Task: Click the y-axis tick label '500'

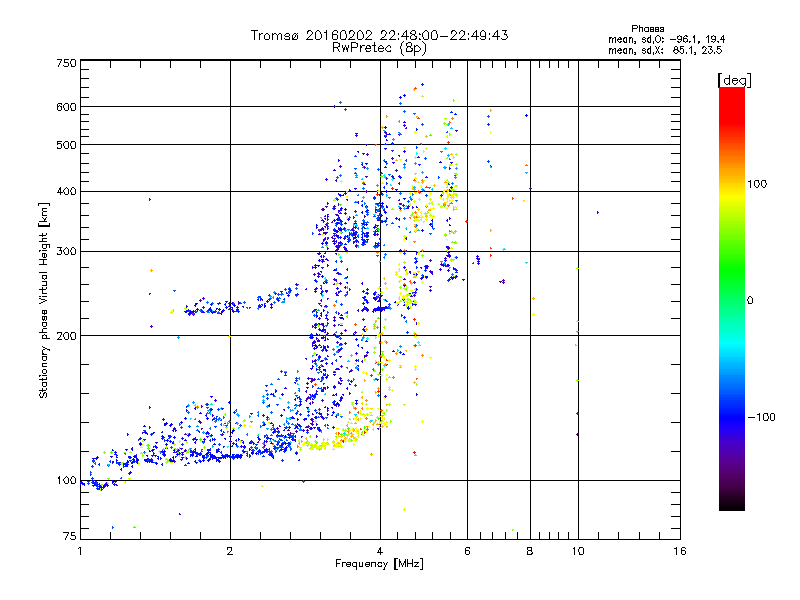Action: (66, 145)
